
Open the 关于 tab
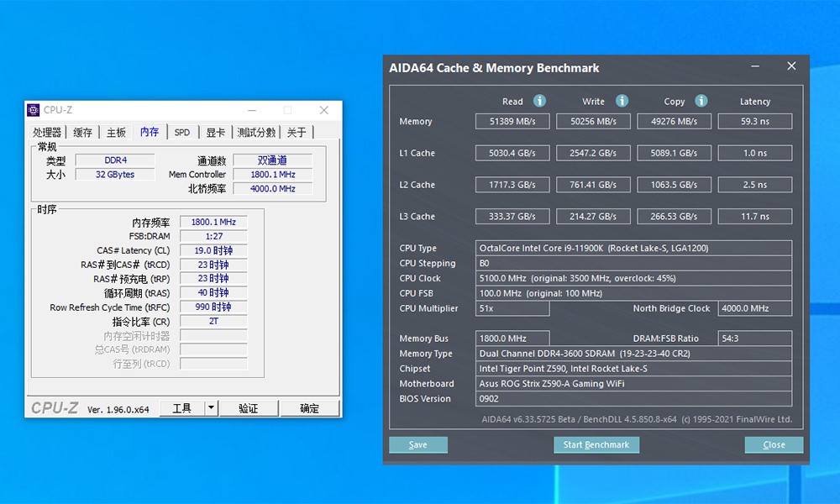(x=297, y=132)
